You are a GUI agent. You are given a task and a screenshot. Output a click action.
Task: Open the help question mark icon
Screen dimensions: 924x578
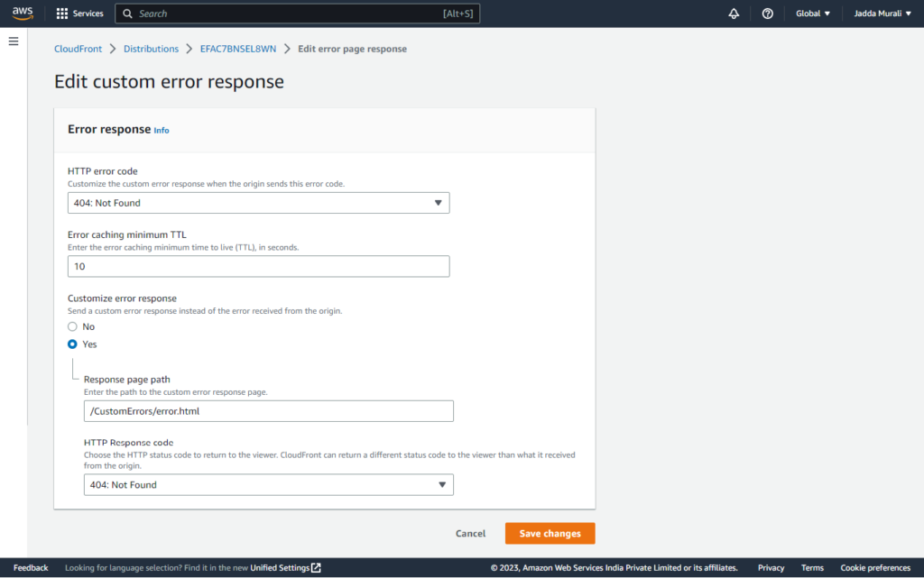(x=767, y=14)
